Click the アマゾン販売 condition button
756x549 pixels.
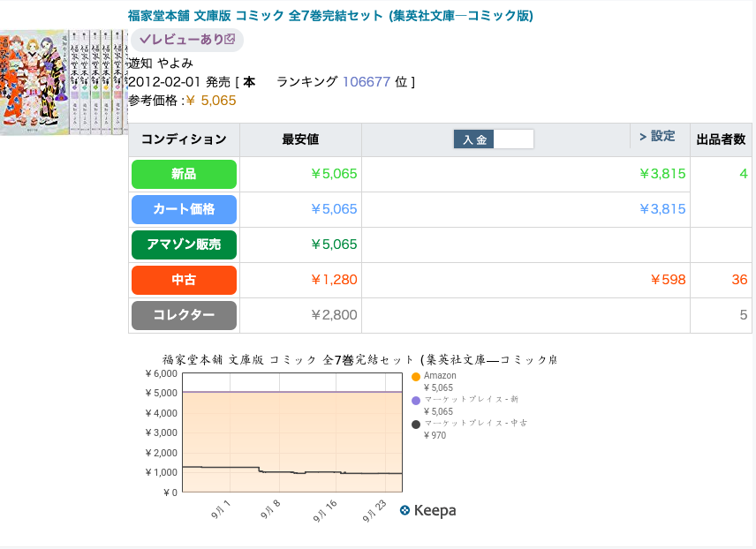(x=185, y=244)
